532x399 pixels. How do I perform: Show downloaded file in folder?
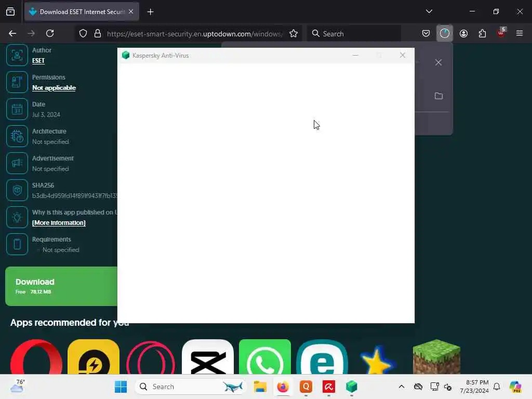[438, 96]
